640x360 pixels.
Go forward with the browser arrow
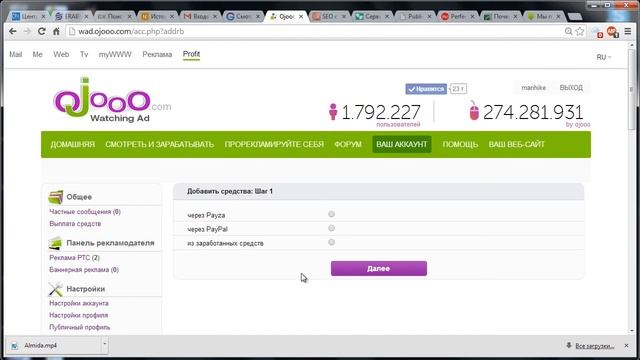pos(27,31)
